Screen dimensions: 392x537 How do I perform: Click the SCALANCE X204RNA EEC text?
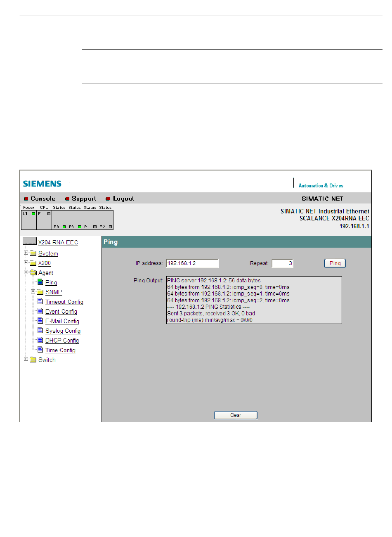coord(334,218)
